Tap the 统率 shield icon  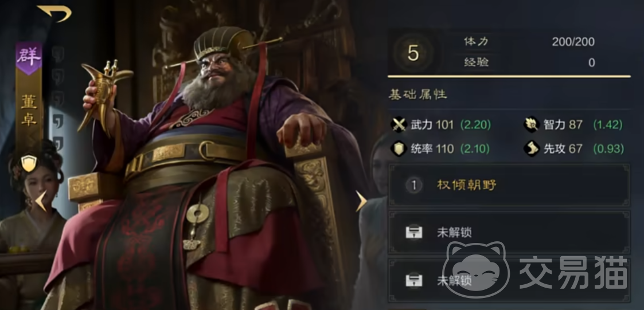399,148
